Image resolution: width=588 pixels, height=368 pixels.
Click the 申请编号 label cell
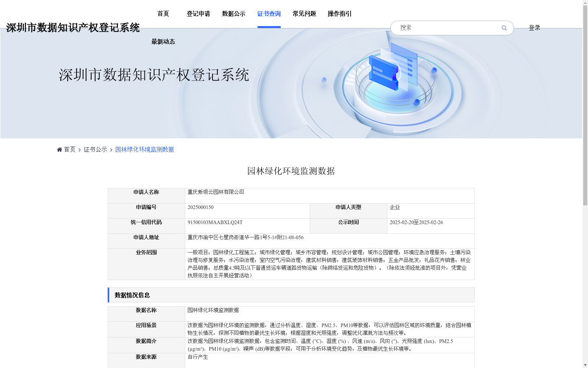point(146,211)
